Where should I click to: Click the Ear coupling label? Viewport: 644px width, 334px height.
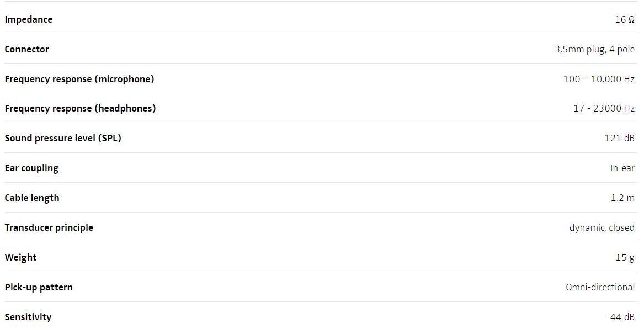(x=31, y=168)
